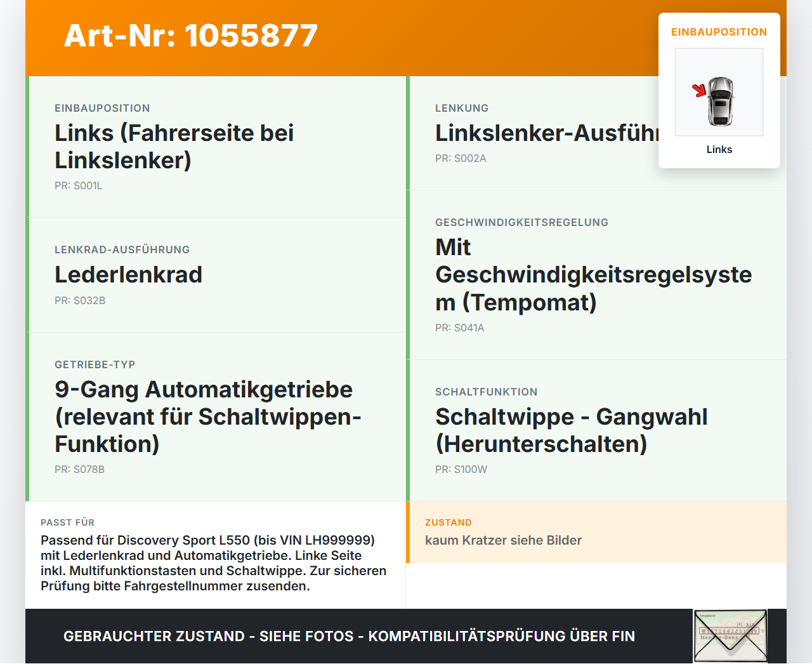Click the ZUSTAND 'kaum Kratzer siehe Bilder' note
Screen dimensions: 812x664
[503, 540]
